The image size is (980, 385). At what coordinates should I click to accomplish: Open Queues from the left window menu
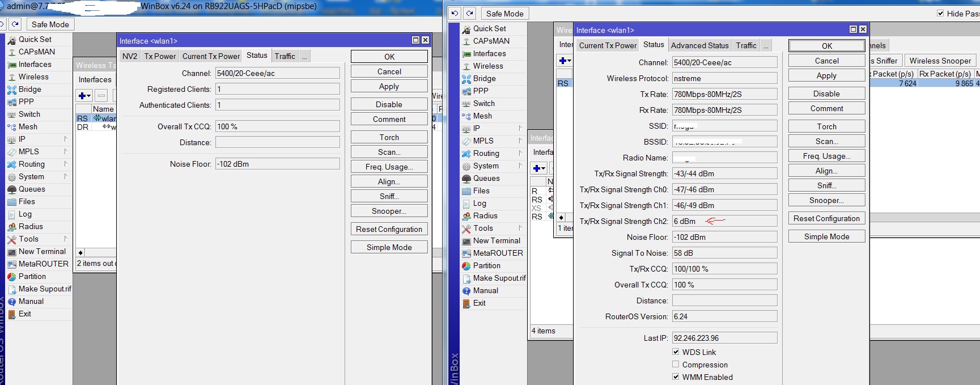[32, 189]
